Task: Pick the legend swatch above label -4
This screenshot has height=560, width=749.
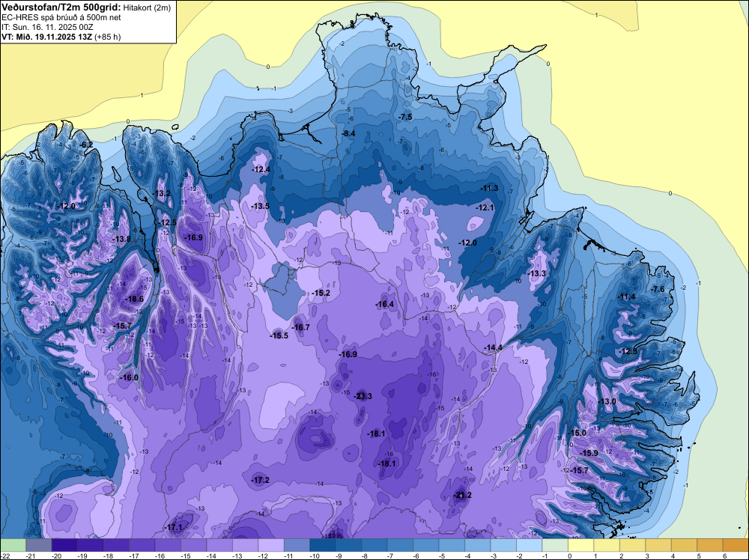Action: pyautogui.click(x=477, y=545)
